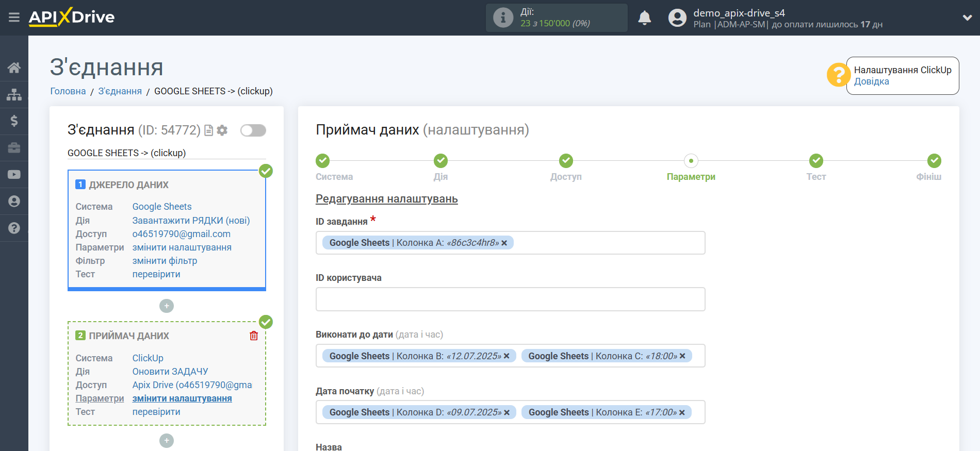Go to the Дія step
Screen dimensions: 980x451
440,161
